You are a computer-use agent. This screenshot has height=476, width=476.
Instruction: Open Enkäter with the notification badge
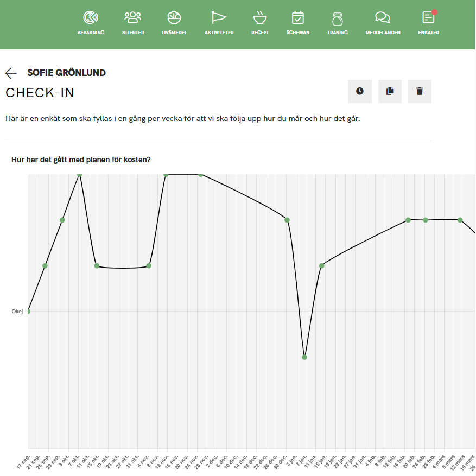coord(428,23)
